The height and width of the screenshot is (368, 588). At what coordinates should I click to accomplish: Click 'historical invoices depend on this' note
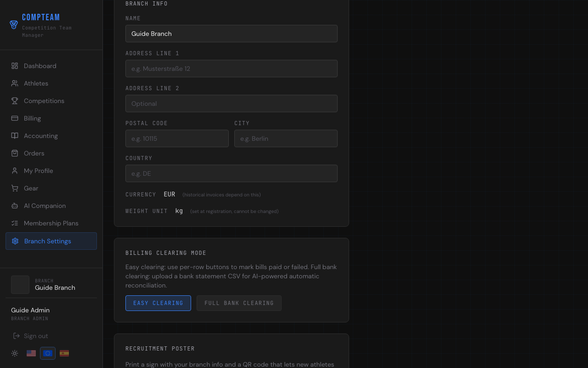[221, 195]
